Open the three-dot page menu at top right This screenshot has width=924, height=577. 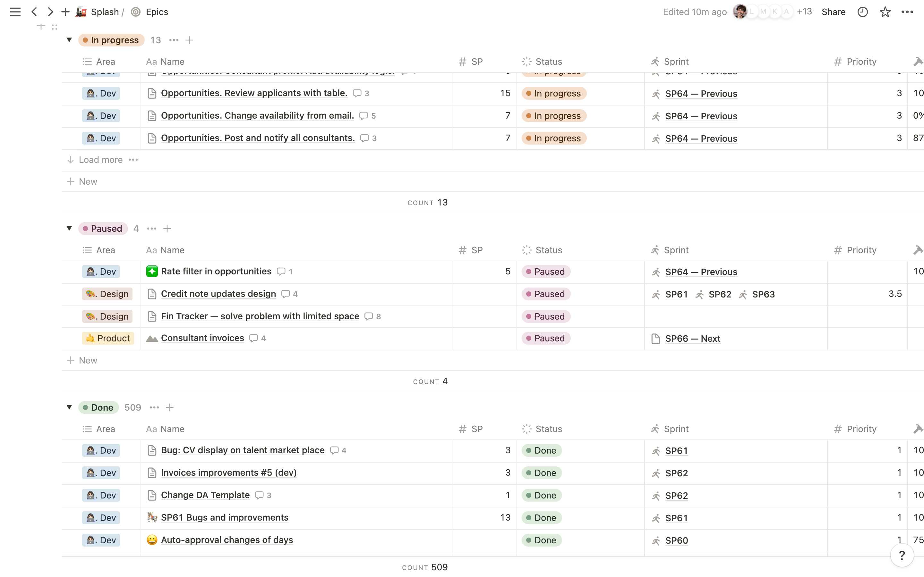[907, 12]
